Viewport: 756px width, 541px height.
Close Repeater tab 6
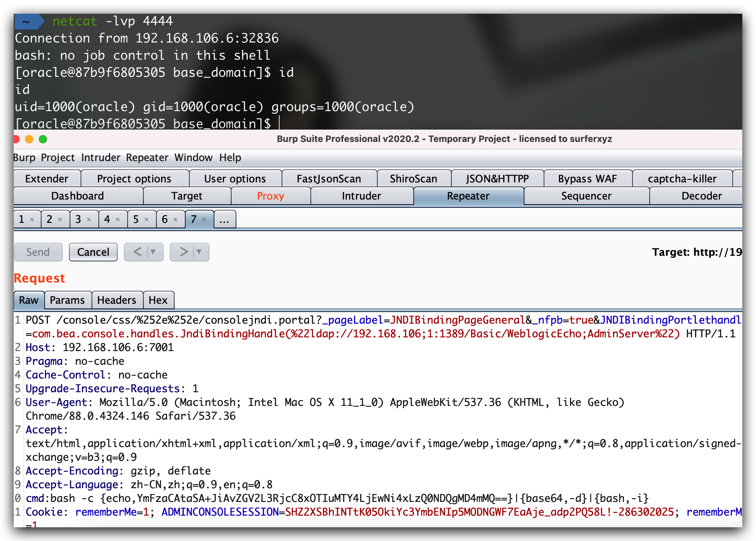tap(175, 219)
